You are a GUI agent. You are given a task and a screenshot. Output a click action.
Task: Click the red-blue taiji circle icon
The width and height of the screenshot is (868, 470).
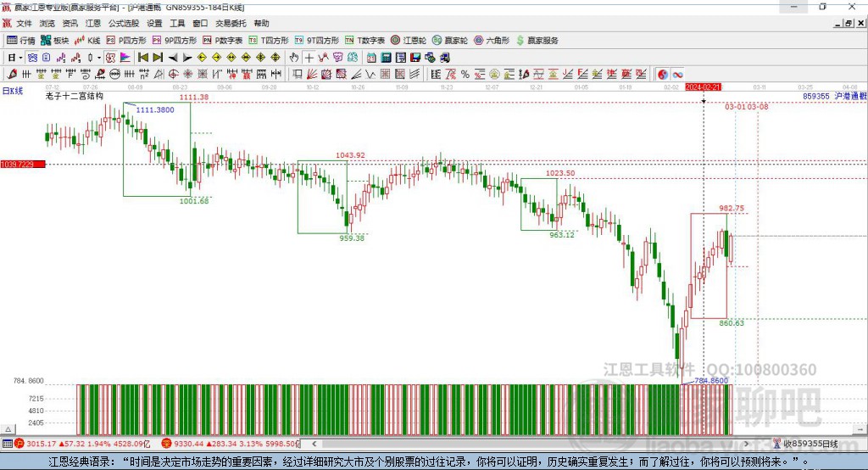pos(663,75)
